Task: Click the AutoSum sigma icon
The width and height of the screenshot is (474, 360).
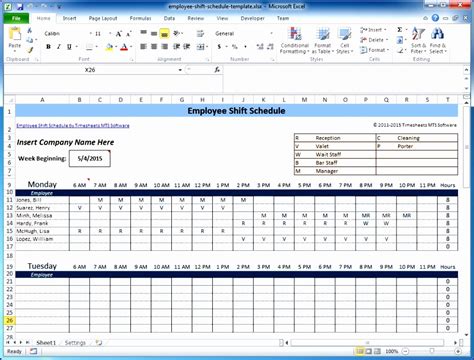Action: (399, 30)
